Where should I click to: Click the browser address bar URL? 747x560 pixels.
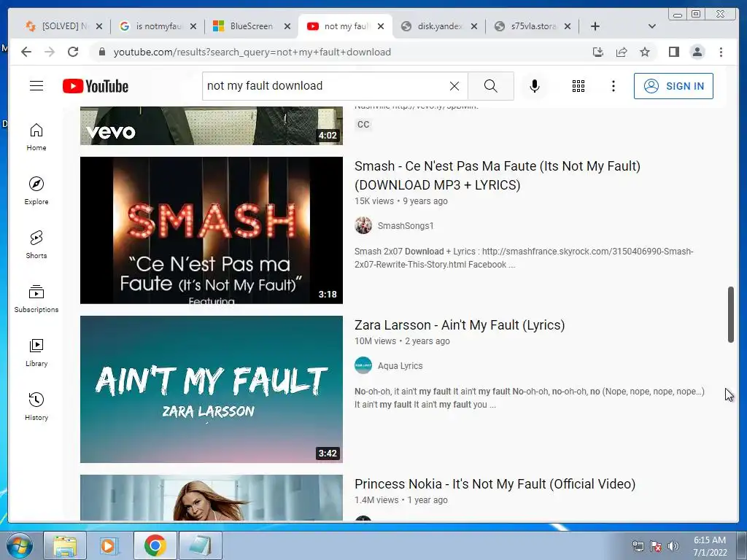[x=252, y=52]
